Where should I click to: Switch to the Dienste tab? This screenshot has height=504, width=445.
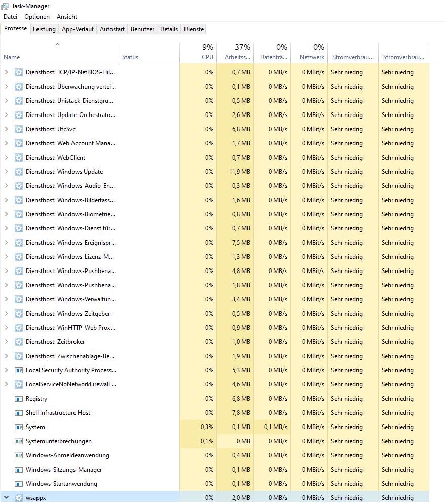194,29
